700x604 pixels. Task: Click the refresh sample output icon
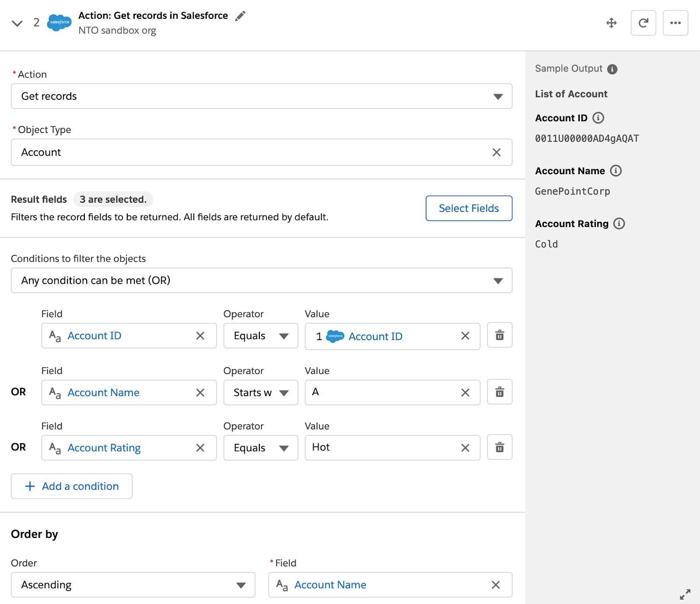643,23
